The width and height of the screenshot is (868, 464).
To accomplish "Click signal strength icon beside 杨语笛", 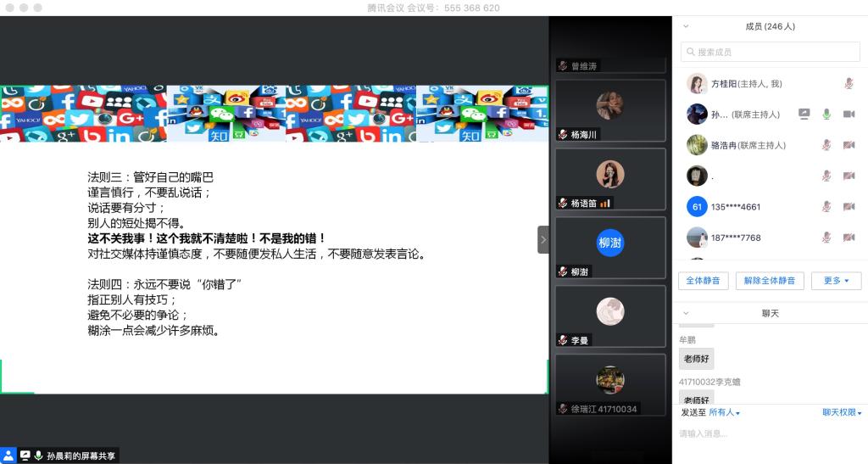I will click(604, 204).
